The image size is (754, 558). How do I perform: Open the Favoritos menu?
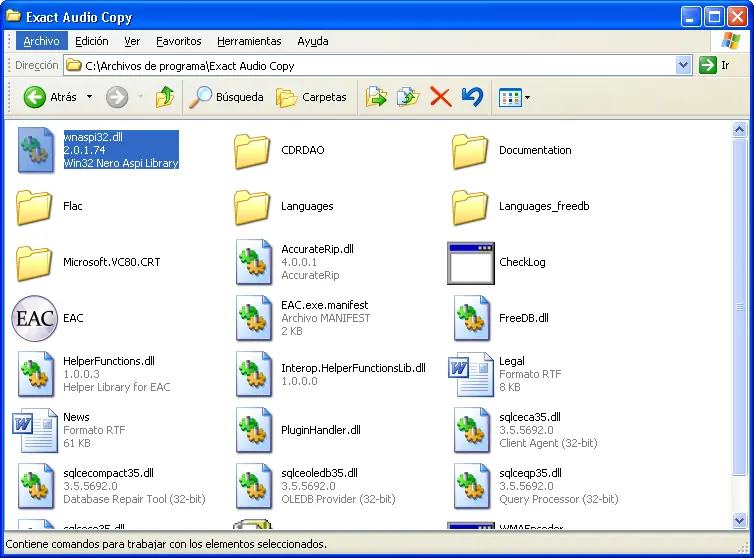pos(178,41)
